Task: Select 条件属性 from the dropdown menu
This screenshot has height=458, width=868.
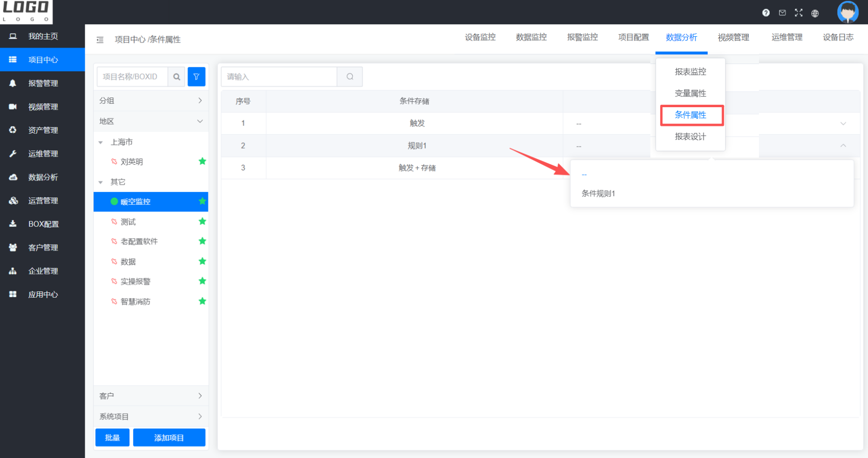Action: coord(691,115)
